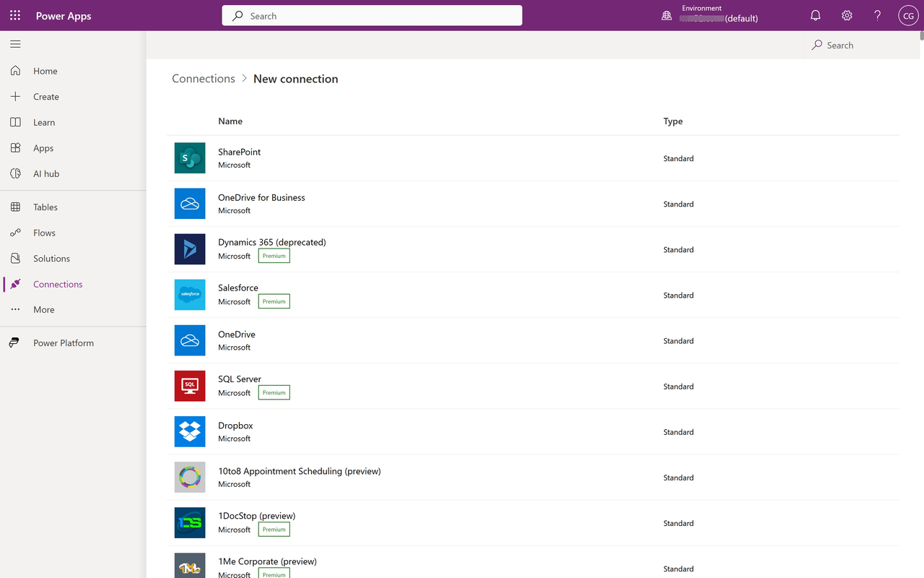This screenshot has width=924, height=578.
Task: Select 10to8 Appointment Scheduling (preview) name
Action: click(300, 471)
